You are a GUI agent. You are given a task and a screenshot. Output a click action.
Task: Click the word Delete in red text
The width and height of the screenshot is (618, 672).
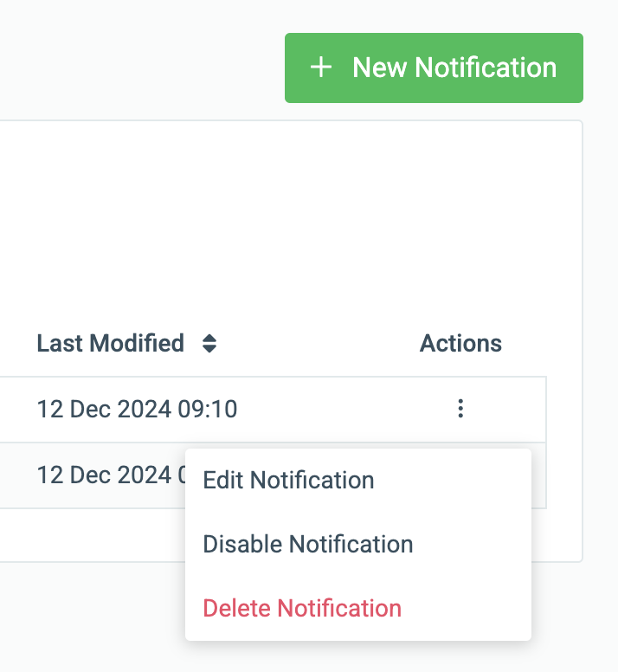(x=237, y=608)
